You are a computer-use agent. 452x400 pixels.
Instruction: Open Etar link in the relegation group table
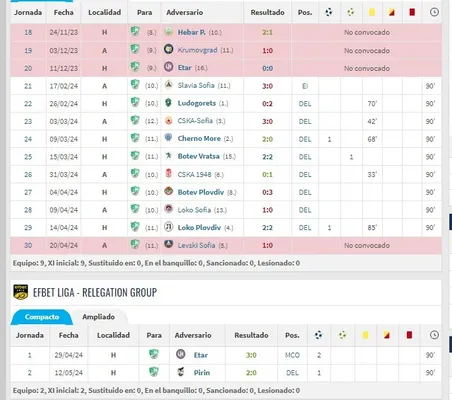[201, 355]
